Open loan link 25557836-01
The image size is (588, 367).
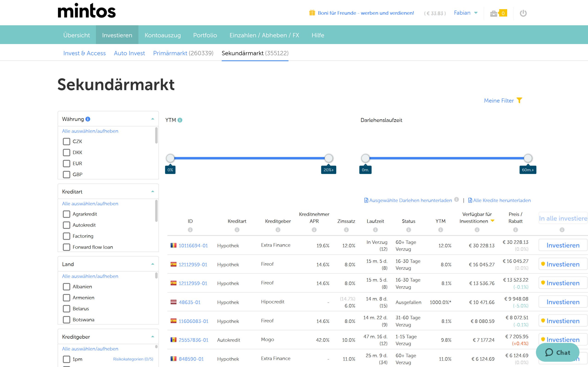[193, 340]
